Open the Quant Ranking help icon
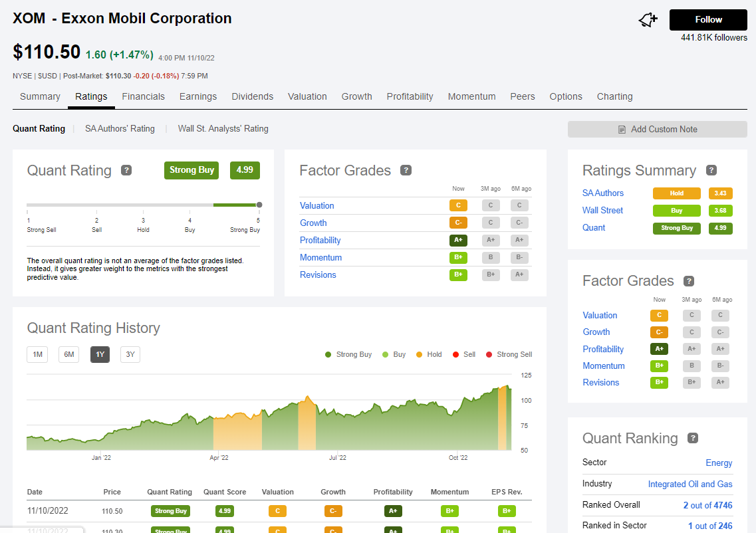The image size is (756, 533). click(693, 438)
